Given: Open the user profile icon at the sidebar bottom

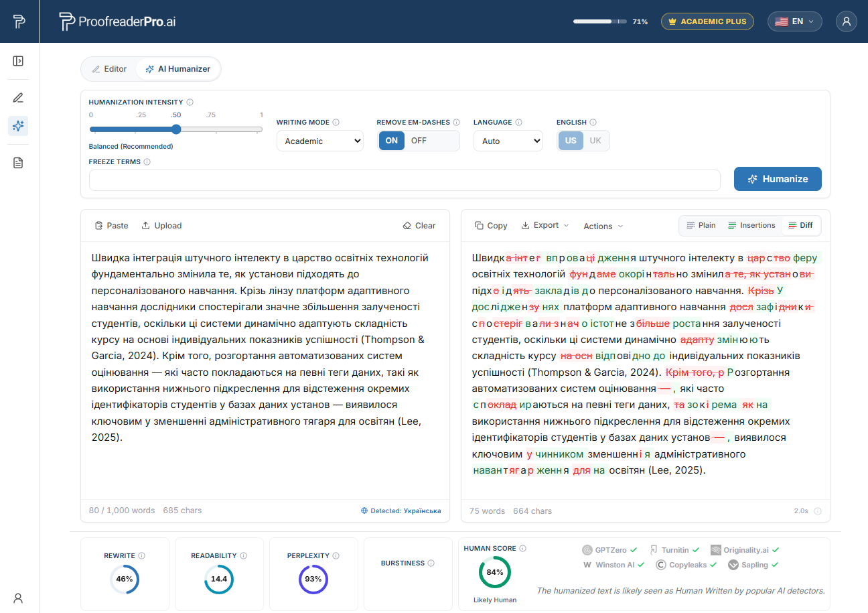Looking at the screenshot, I should coord(18,598).
